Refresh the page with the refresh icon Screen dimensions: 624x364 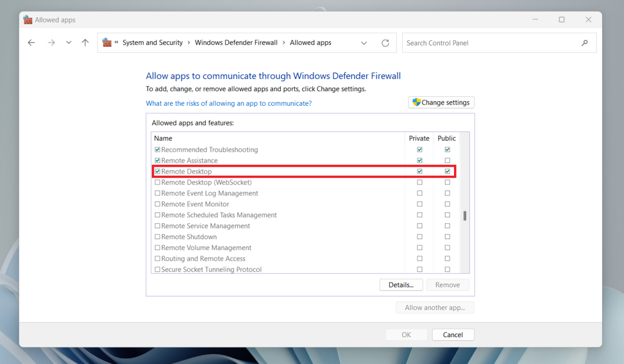(385, 43)
